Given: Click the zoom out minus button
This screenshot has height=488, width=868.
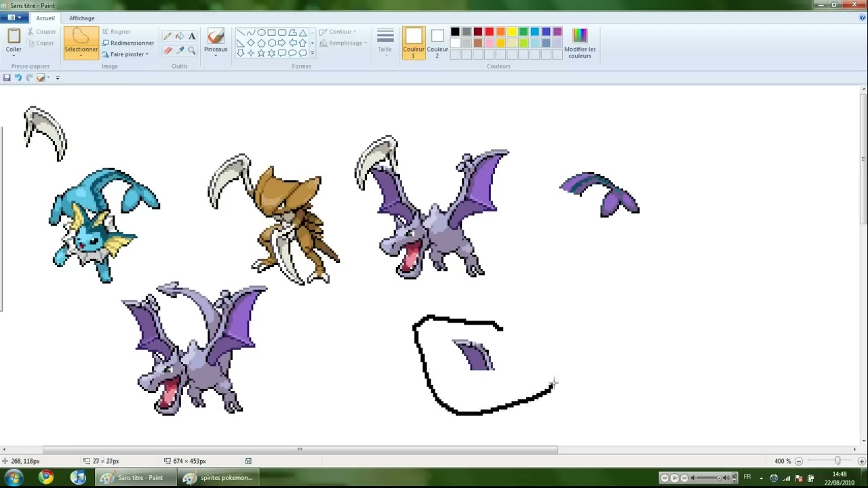Looking at the screenshot, I should pos(799,461).
